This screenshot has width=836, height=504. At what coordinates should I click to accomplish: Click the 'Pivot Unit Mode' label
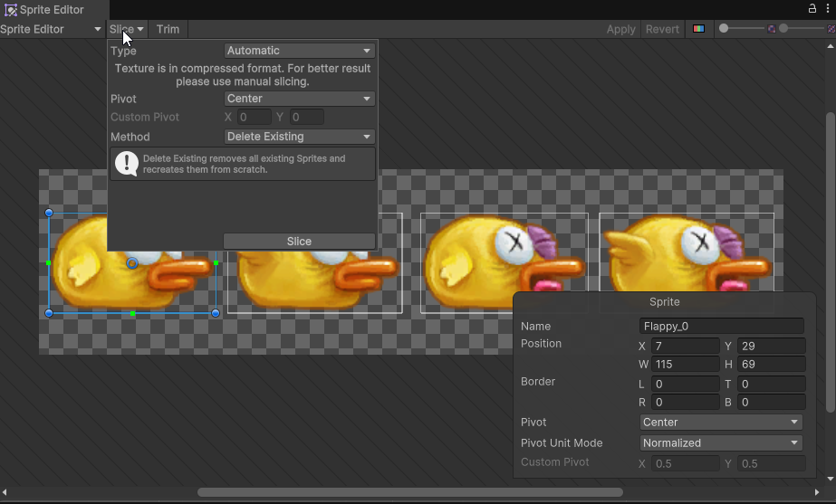pos(562,443)
